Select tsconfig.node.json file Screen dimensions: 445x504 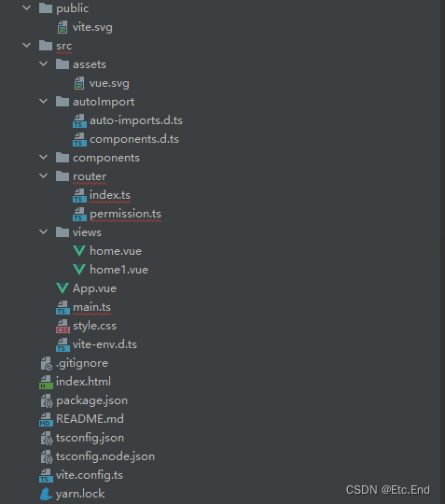point(105,456)
